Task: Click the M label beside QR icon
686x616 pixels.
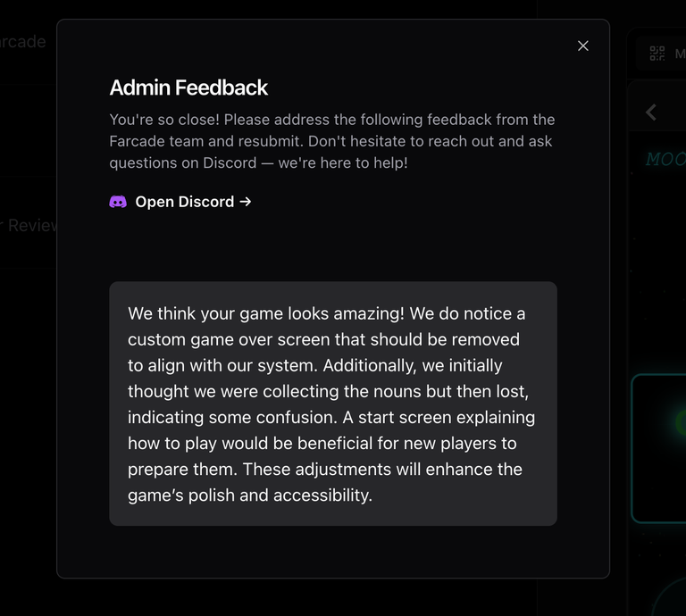Action: pos(680,54)
